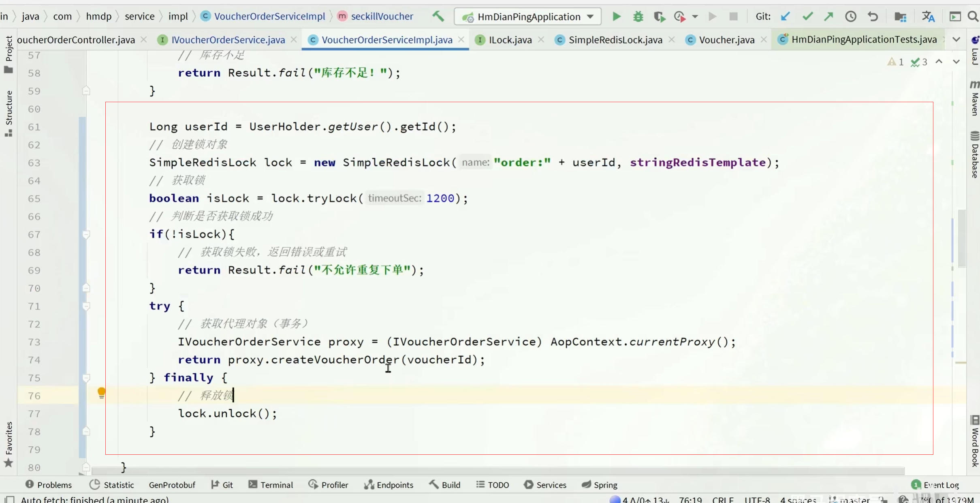This screenshot has height=503, width=980.
Task: Collapse the if block fold marker at line 67
Action: pyautogui.click(x=86, y=235)
